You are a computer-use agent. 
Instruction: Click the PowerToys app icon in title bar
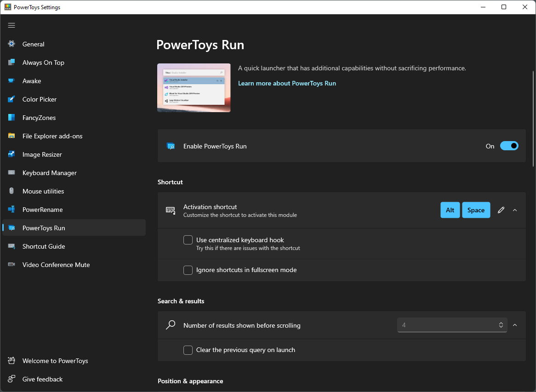[x=7, y=7]
